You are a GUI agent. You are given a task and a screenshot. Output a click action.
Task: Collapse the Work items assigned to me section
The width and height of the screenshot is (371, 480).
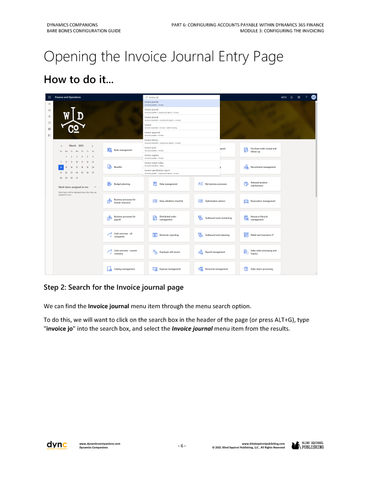pyautogui.click(x=95, y=187)
